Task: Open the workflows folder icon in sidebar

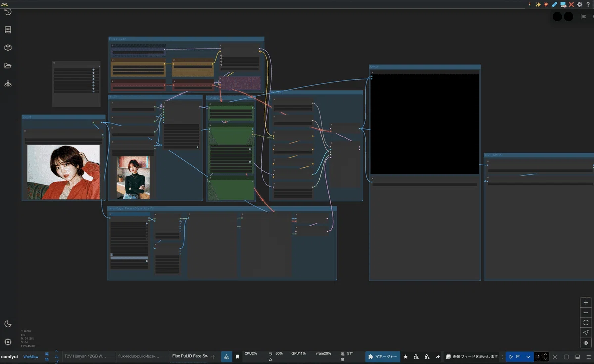Action: tap(8, 66)
